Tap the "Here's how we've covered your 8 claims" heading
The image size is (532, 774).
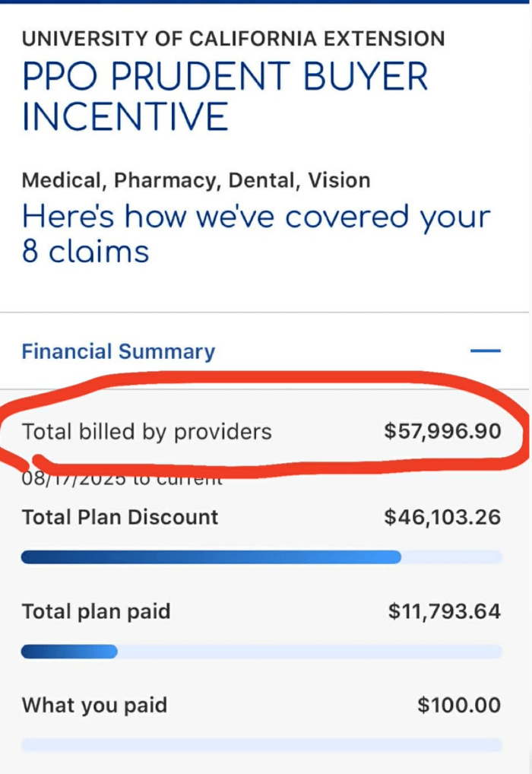tap(256, 234)
